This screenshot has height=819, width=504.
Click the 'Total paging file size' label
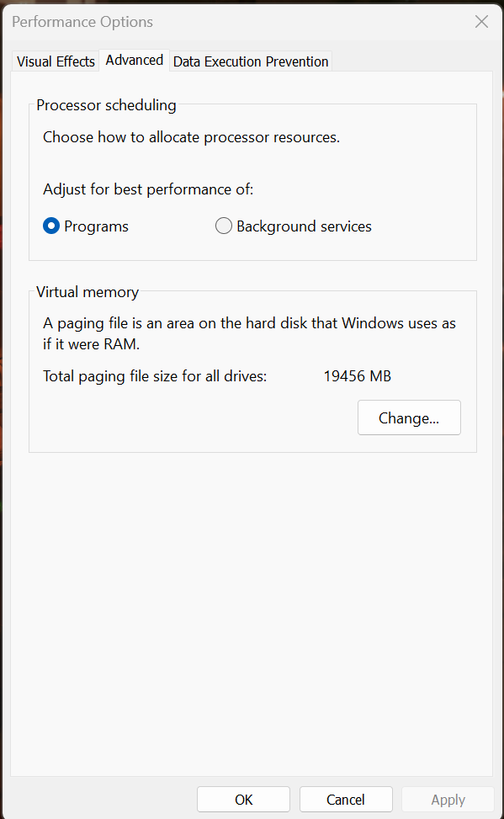[155, 376]
